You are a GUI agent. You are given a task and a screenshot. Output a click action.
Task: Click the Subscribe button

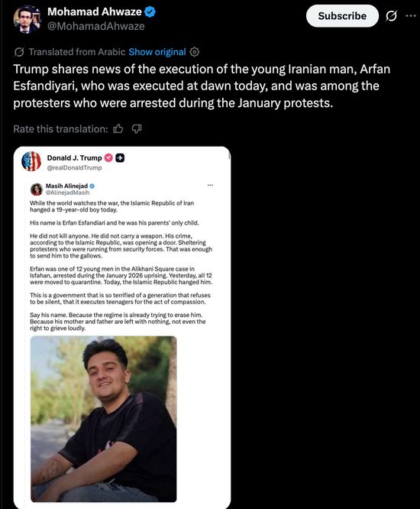[x=342, y=16]
